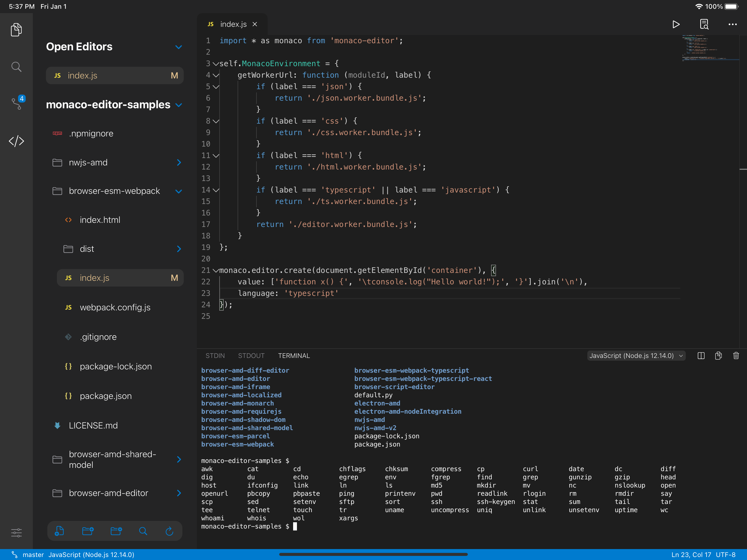Switch to the STDIN tab

pos(215,356)
